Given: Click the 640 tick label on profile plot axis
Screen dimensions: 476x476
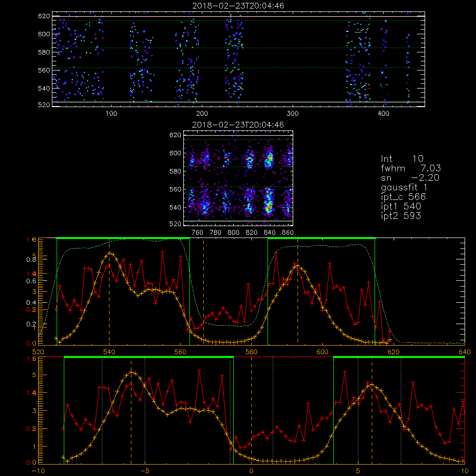Looking at the screenshot, I should (465, 352).
